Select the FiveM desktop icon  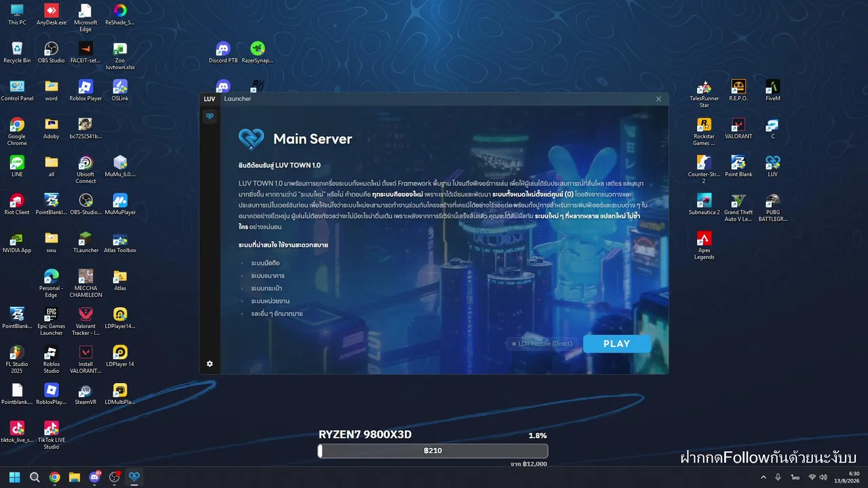coord(772,90)
